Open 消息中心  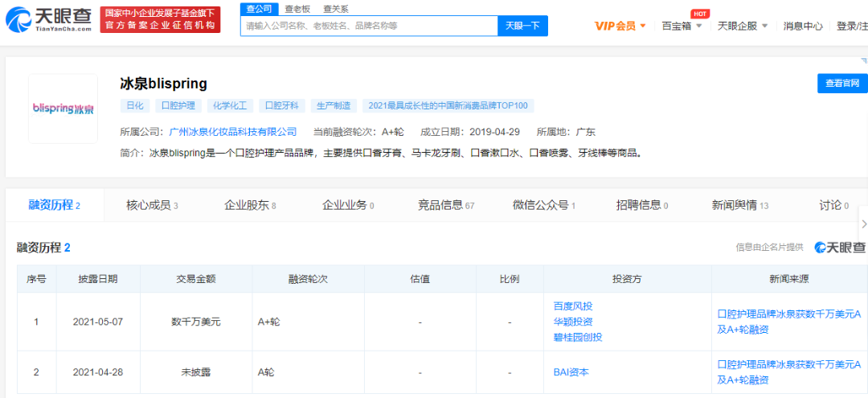(803, 26)
